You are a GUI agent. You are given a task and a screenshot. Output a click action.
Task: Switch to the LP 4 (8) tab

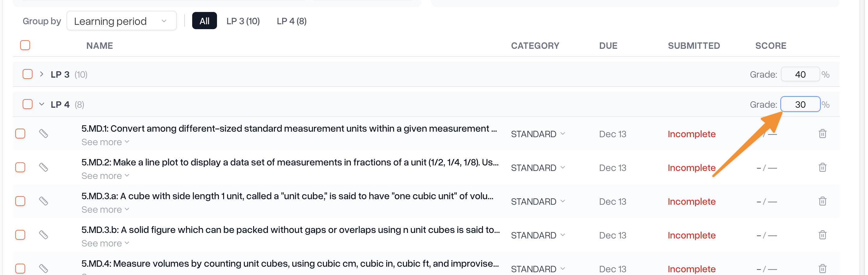(x=291, y=21)
